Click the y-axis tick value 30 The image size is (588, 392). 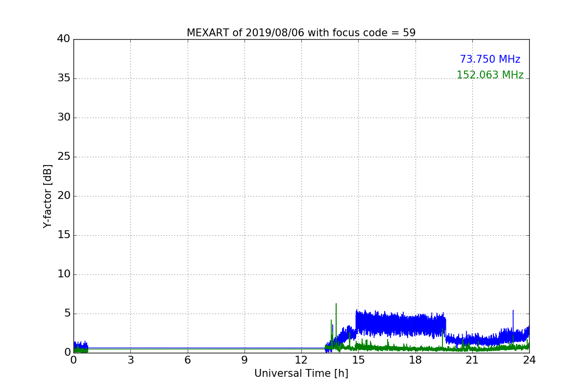click(x=64, y=118)
